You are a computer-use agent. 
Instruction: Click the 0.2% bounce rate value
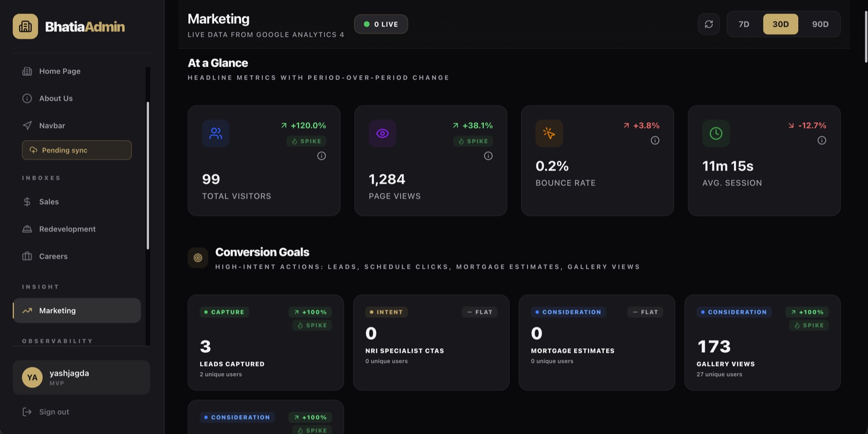tap(552, 166)
